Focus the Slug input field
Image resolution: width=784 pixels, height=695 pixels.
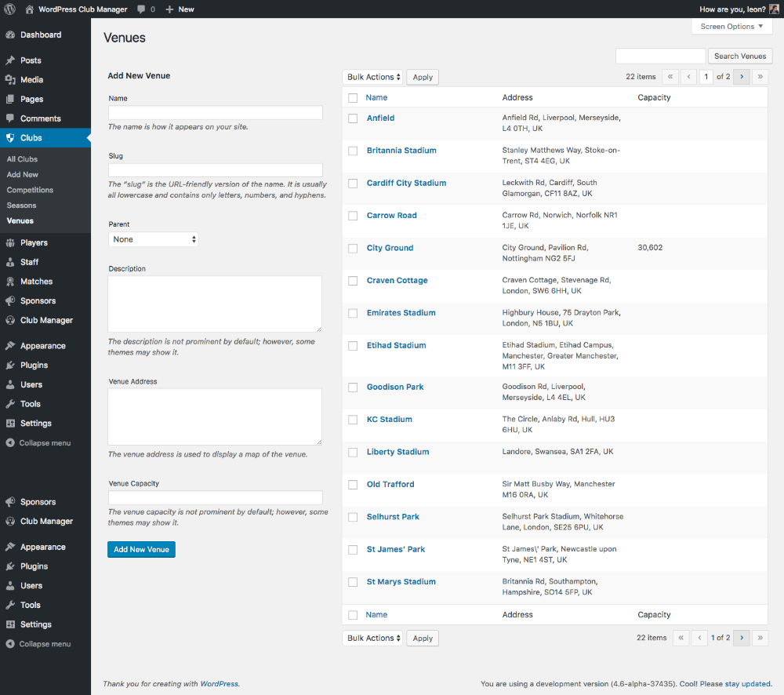tap(216, 169)
